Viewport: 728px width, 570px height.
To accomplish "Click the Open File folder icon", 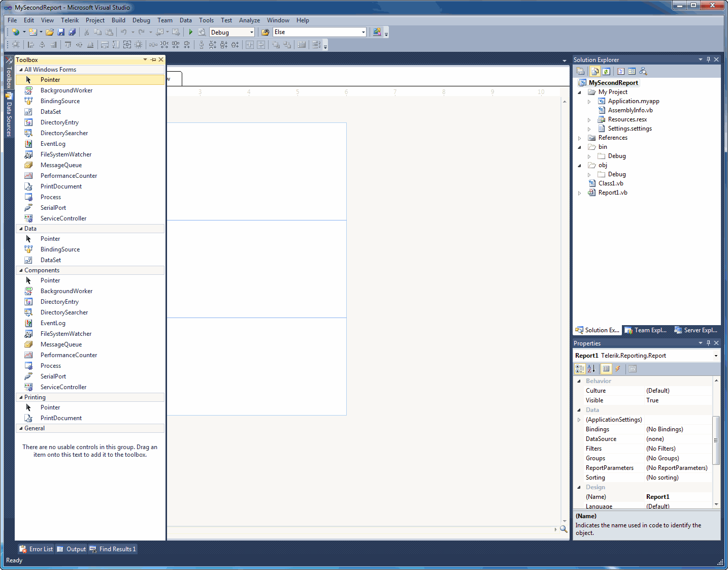I will coord(49,32).
